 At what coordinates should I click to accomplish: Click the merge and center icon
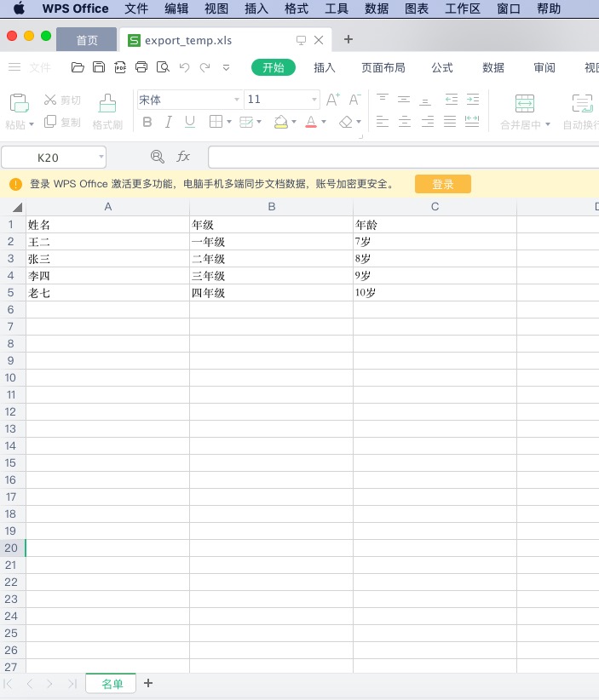pyautogui.click(x=524, y=103)
